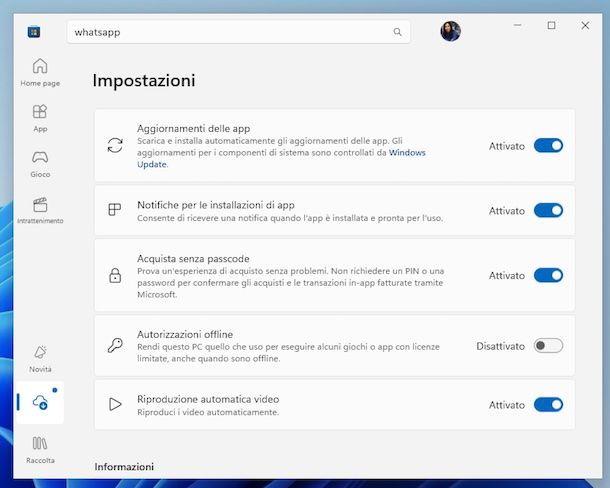Maximize the Microsoft Store window

point(551,25)
